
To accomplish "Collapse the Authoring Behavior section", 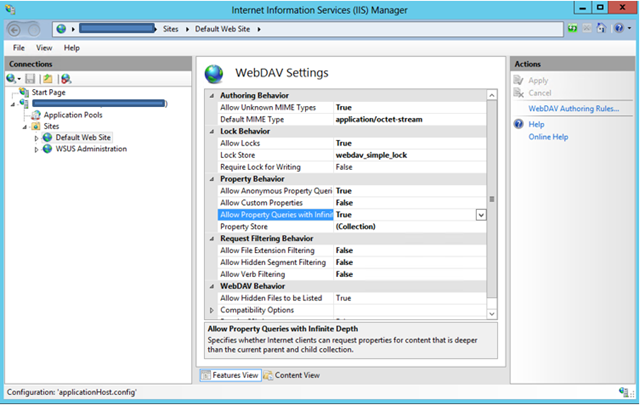I will click(x=211, y=96).
